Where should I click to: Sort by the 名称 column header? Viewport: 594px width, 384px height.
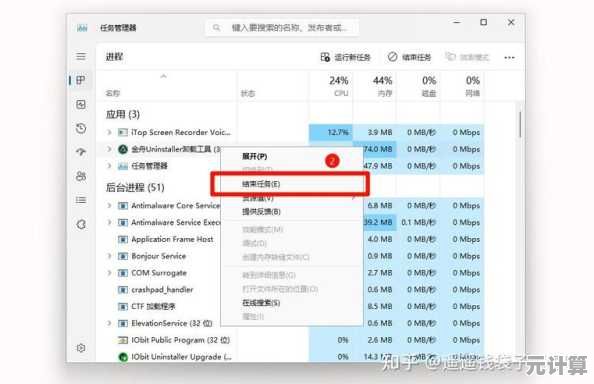113,93
